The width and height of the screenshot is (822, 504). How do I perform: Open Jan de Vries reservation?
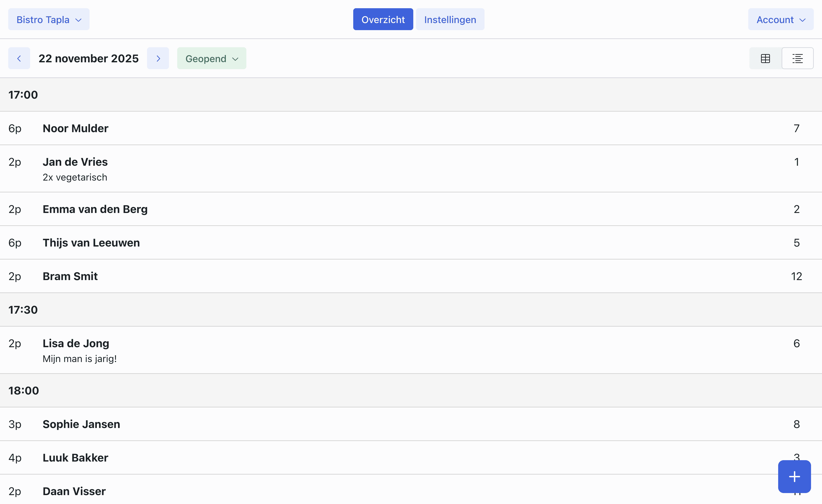75,162
